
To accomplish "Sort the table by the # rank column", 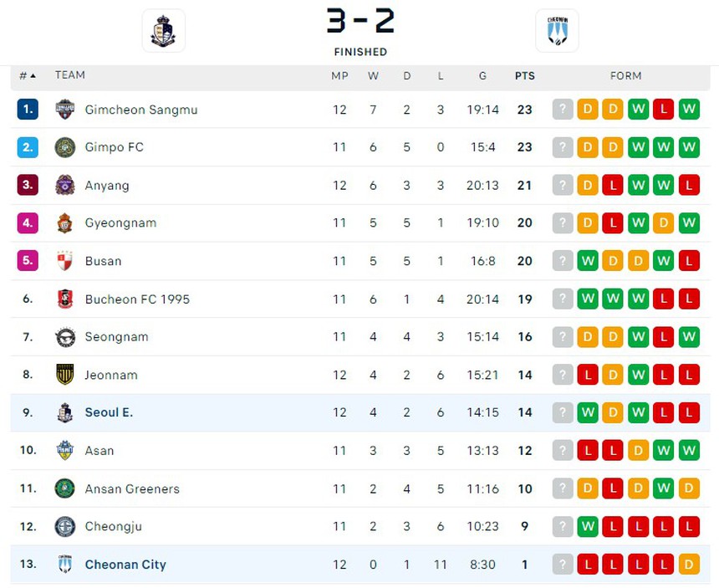I will pyautogui.click(x=28, y=75).
